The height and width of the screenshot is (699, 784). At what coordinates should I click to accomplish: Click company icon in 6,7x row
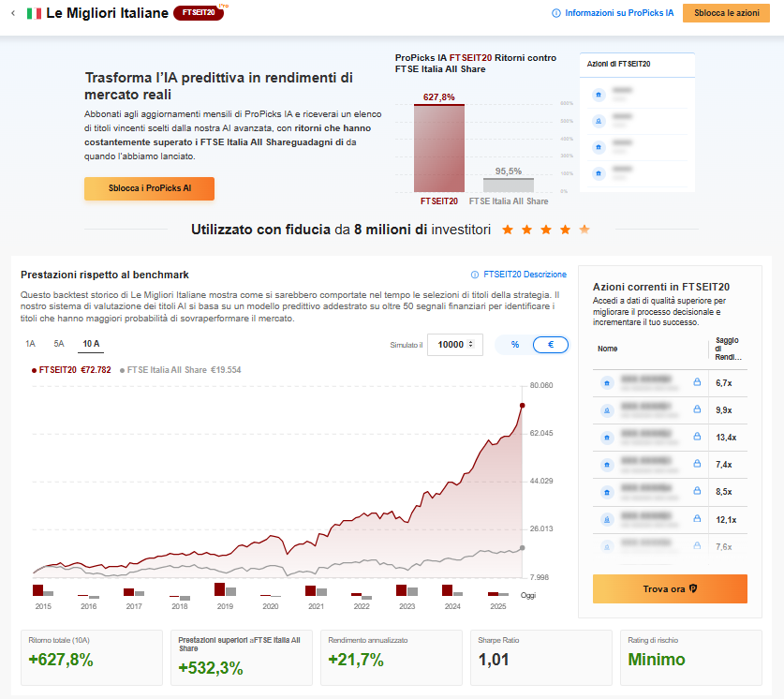click(x=607, y=383)
